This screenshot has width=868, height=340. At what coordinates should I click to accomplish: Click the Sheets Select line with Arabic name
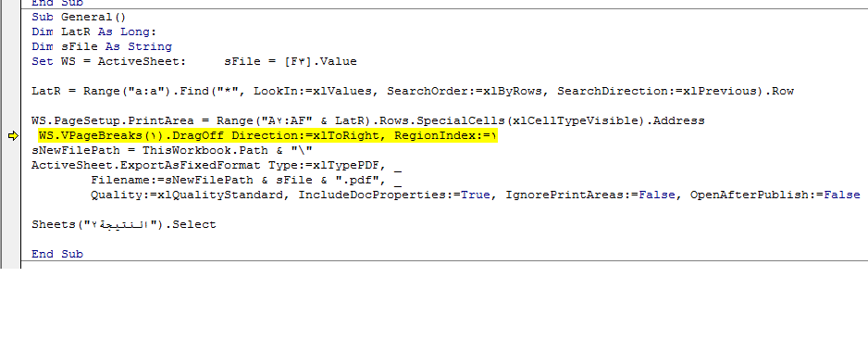[124, 224]
